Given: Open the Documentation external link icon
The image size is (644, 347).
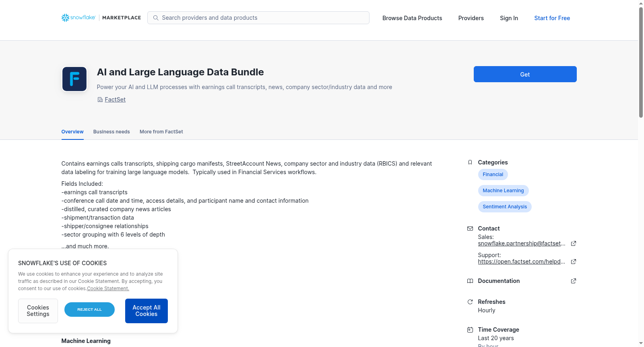Looking at the screenshot, I should click(x=574, y=281).
